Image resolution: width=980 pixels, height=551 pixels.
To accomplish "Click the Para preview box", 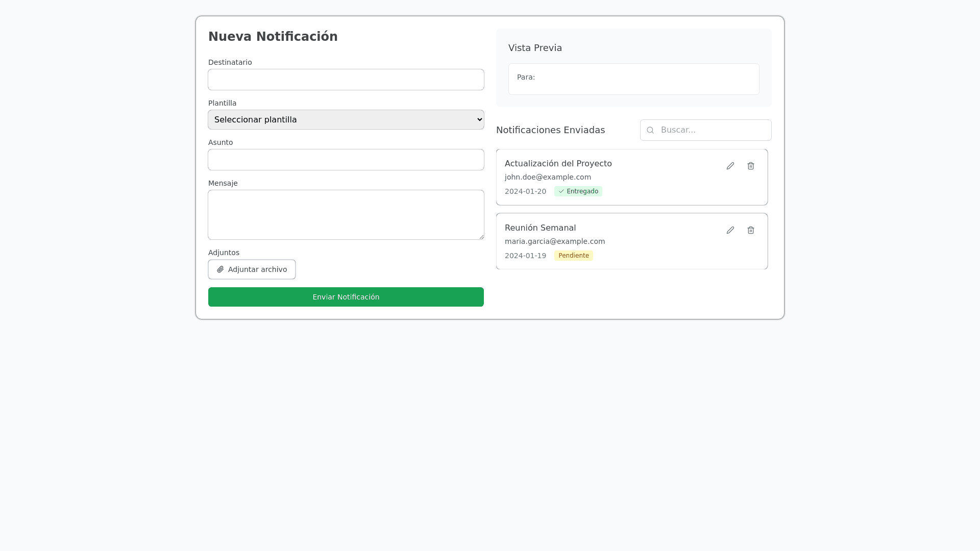I will click(x=633, y=79).
